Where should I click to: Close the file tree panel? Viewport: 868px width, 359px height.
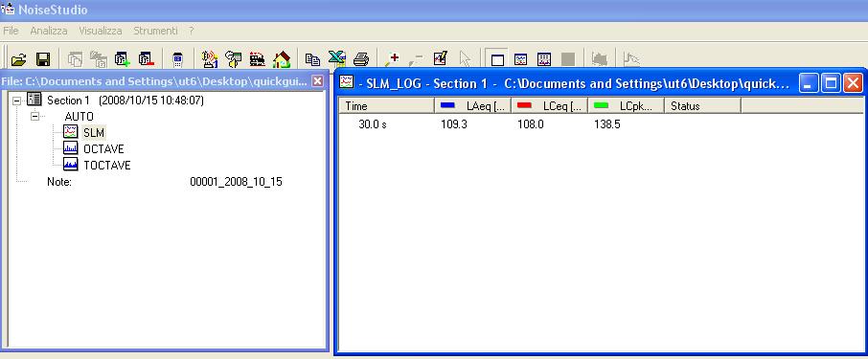(317, 81)
